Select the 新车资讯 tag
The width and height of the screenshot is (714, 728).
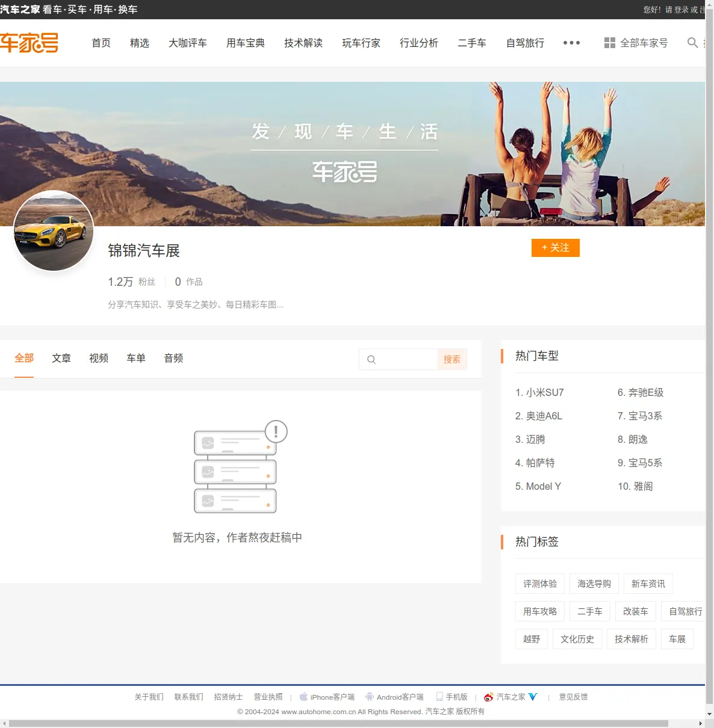click(x=648, y=584)
